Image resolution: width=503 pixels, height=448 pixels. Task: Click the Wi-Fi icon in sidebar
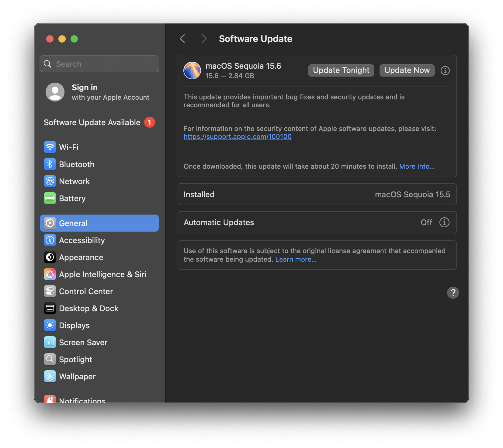(50, 147)
